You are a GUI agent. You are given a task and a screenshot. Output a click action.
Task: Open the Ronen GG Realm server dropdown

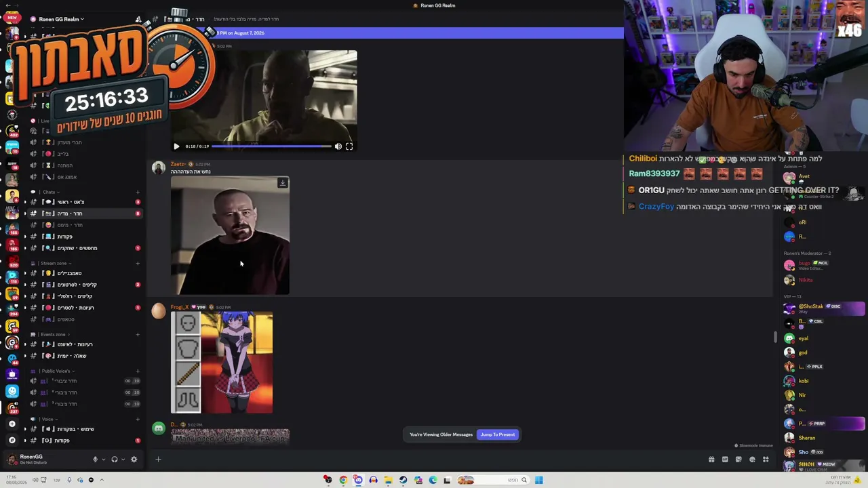(61, 19)
